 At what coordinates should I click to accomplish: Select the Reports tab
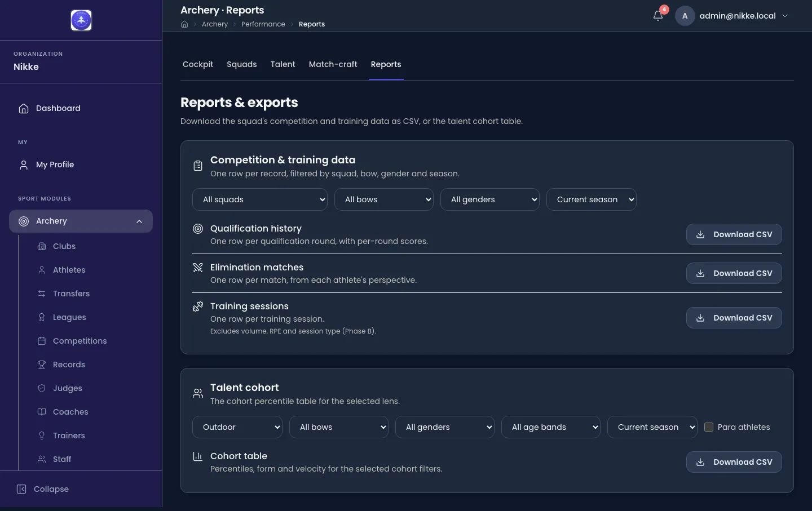(x=386, y=64)
